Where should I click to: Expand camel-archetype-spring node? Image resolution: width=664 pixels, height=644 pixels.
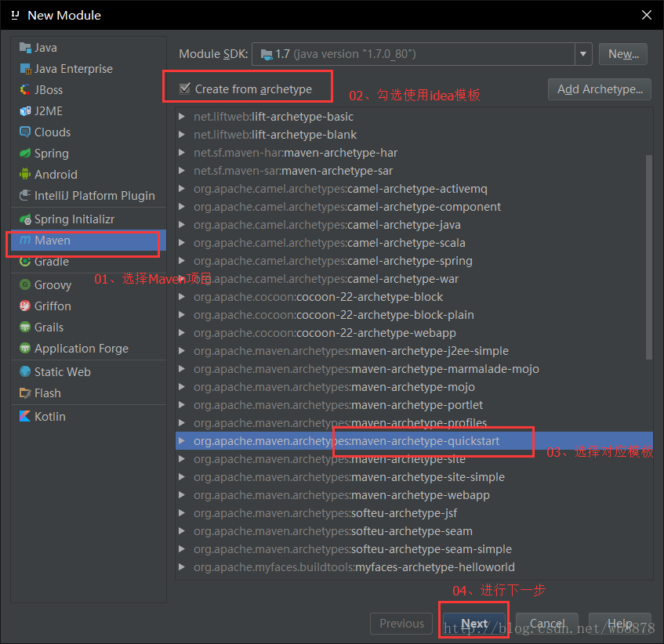click(182, 261)
